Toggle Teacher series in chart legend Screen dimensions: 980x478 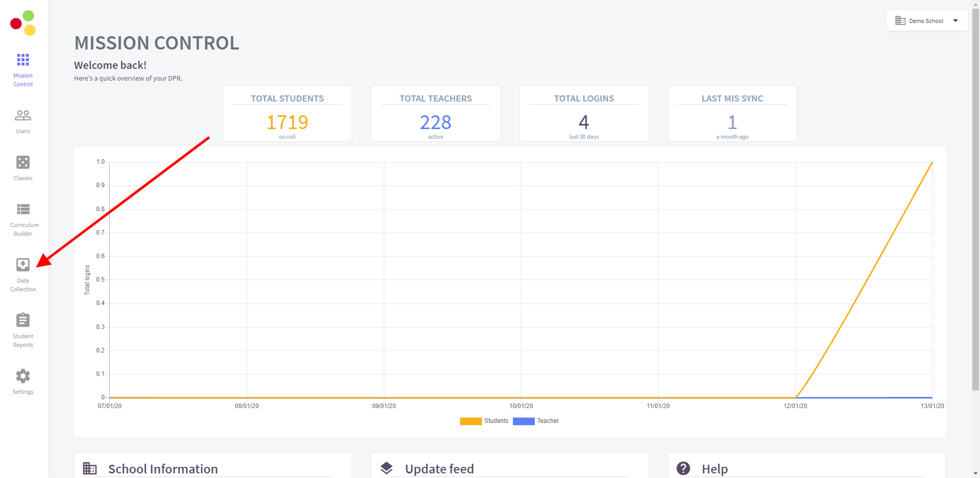536,421
